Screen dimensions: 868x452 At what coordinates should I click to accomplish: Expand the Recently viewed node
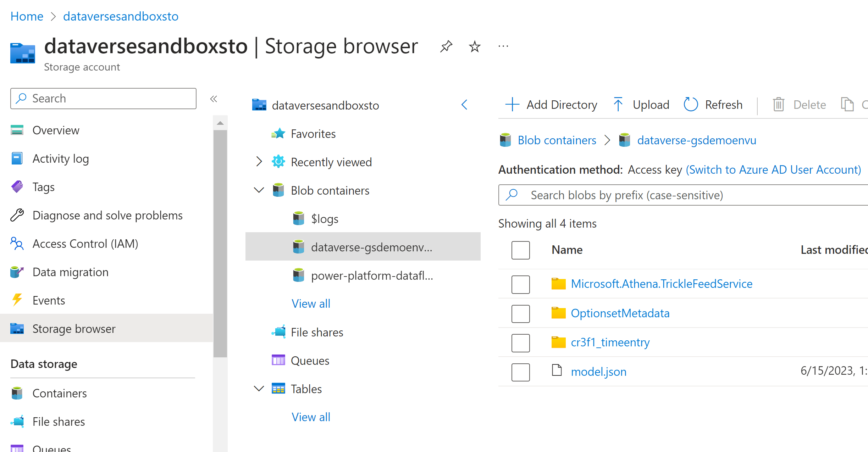259,162
